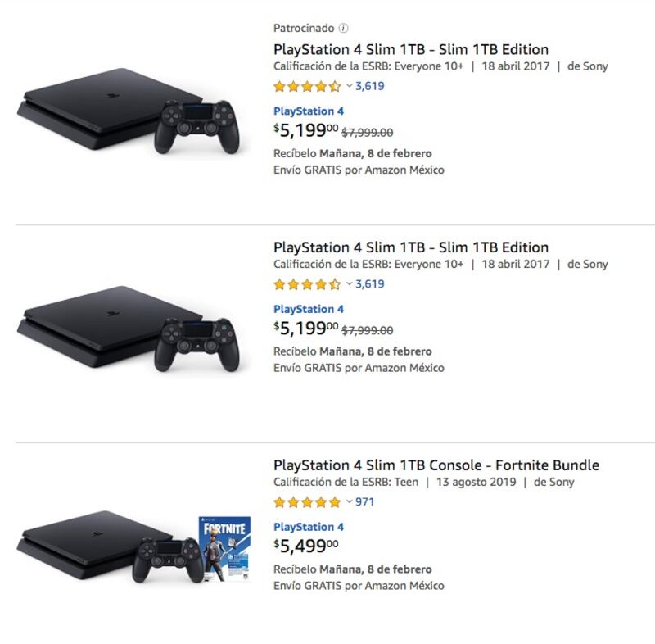Image resolution: width=655 pixels, height=644 pixels.
Task: Open the sponsored PlayStation 4 Slim 1TB title
Action: [411, 49]
